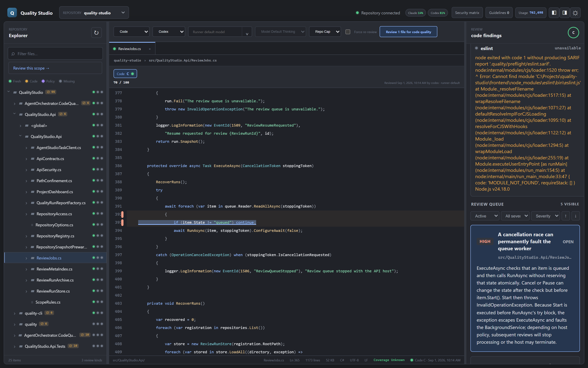Collapse the QualityStudio root folder
Screen dimensions: 588x368
8,92
